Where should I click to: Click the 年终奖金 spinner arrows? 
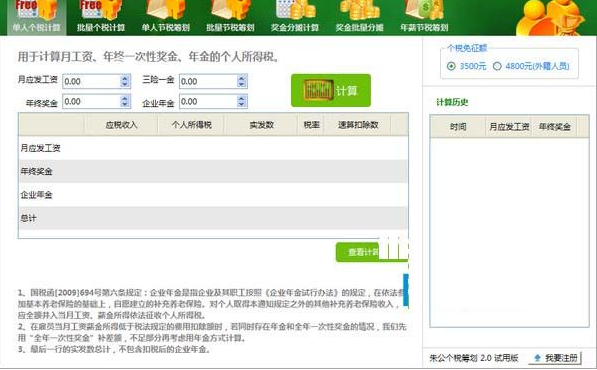(x=125, y=101)
